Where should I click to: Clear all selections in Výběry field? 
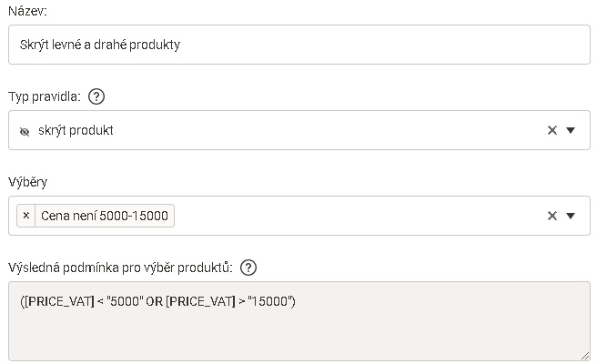coord(552,216)
